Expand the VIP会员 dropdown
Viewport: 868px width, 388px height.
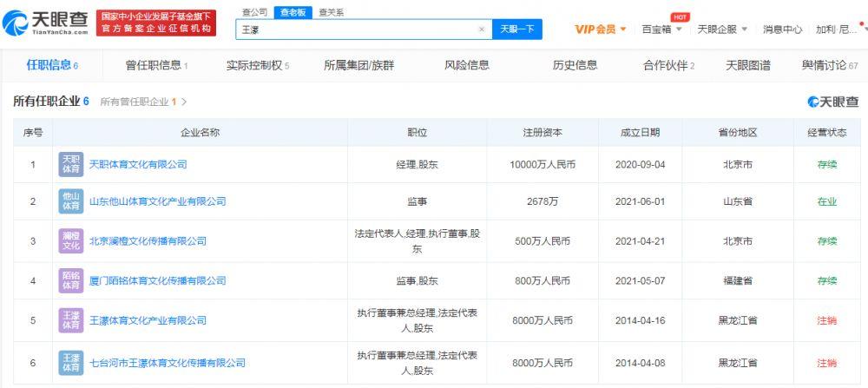[601, 30]
